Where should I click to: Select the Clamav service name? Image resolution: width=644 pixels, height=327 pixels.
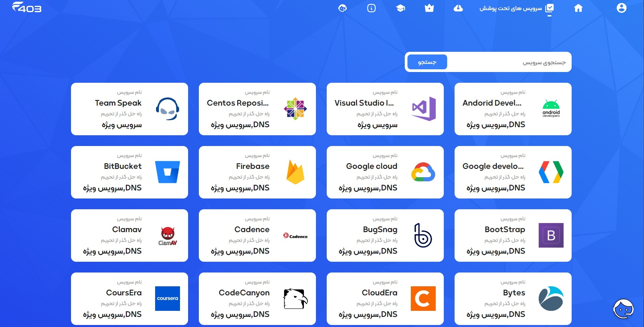(127, 229)
